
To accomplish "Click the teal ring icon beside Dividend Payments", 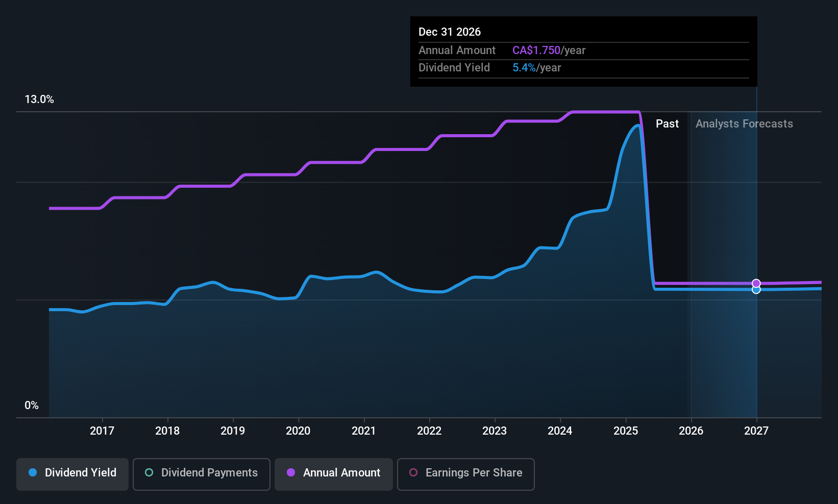I will (x=149, y=472).
